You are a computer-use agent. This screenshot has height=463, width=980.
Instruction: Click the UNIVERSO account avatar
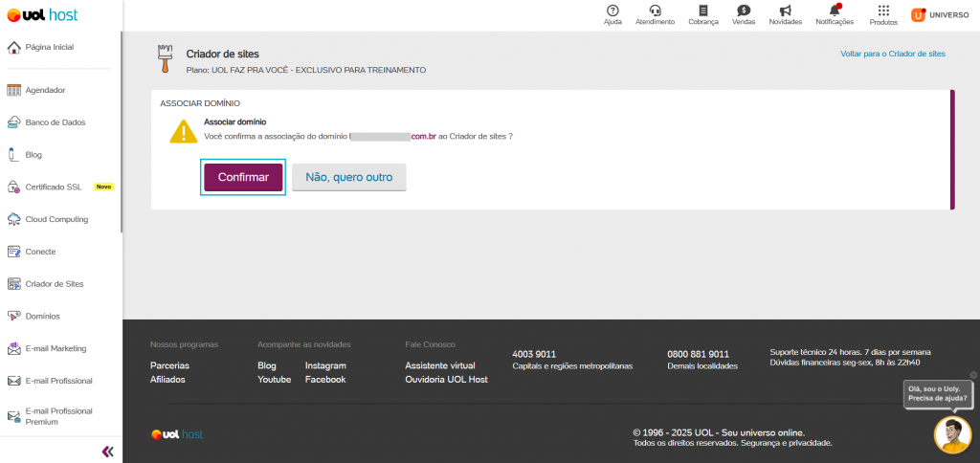918,15
